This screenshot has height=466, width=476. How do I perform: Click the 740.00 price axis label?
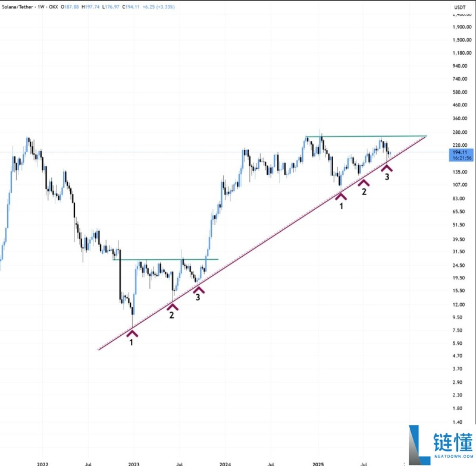click(460, 79)
